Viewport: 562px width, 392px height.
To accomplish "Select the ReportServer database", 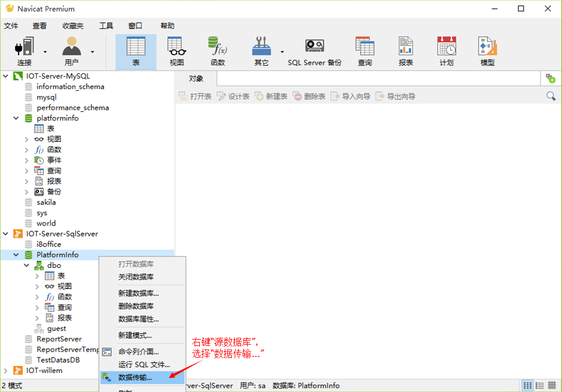I will coord(59,339).
